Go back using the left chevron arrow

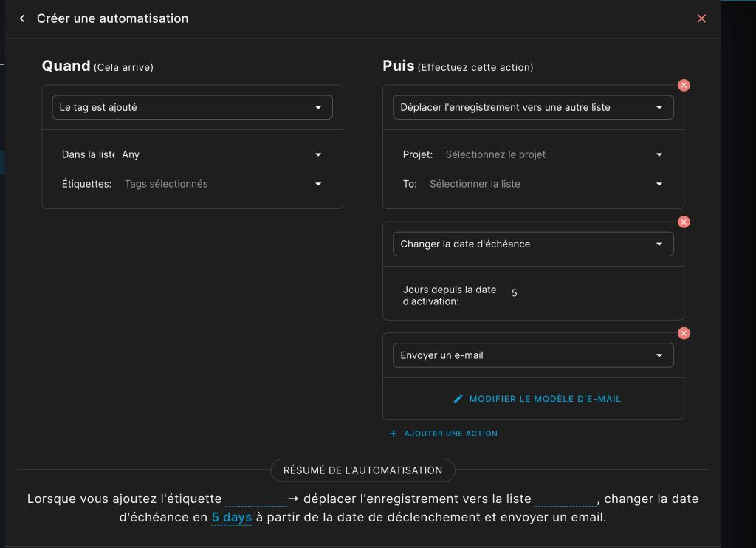22,18
